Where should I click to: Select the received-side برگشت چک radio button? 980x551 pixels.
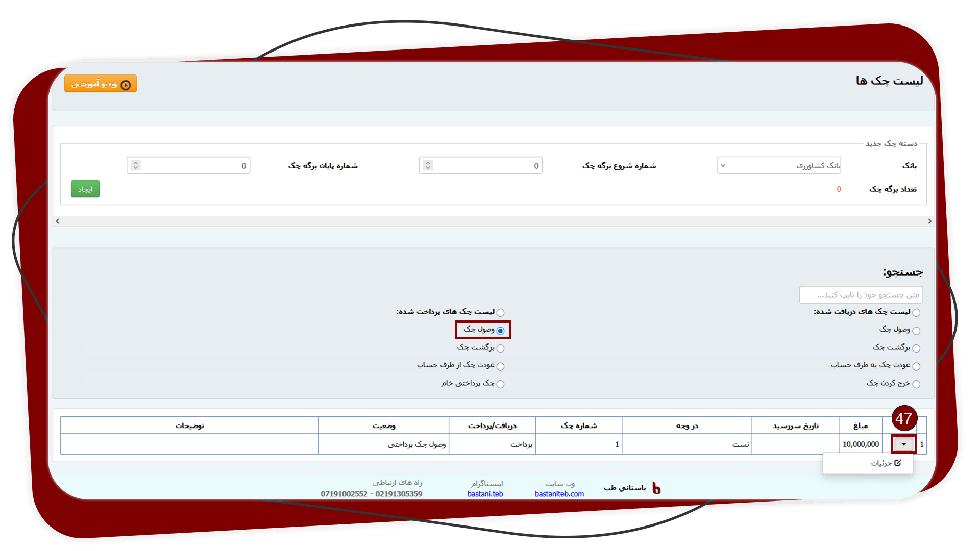[916, 348]
